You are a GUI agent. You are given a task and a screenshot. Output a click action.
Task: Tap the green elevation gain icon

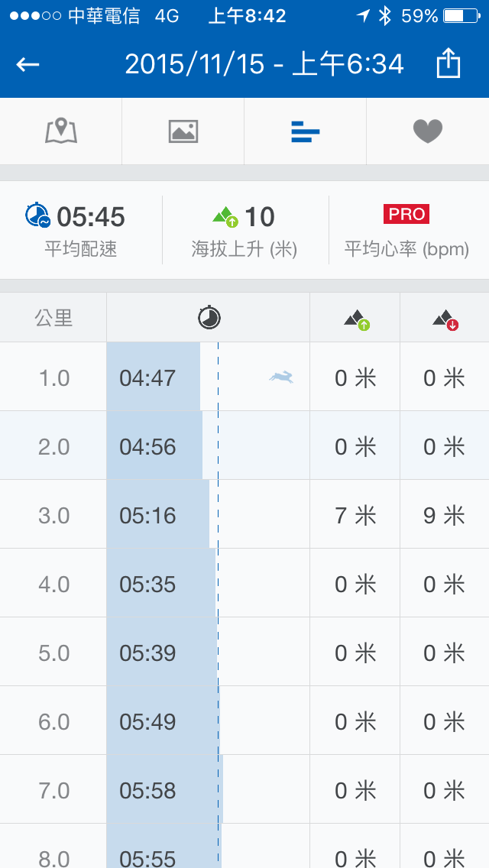tap(225, 217)
